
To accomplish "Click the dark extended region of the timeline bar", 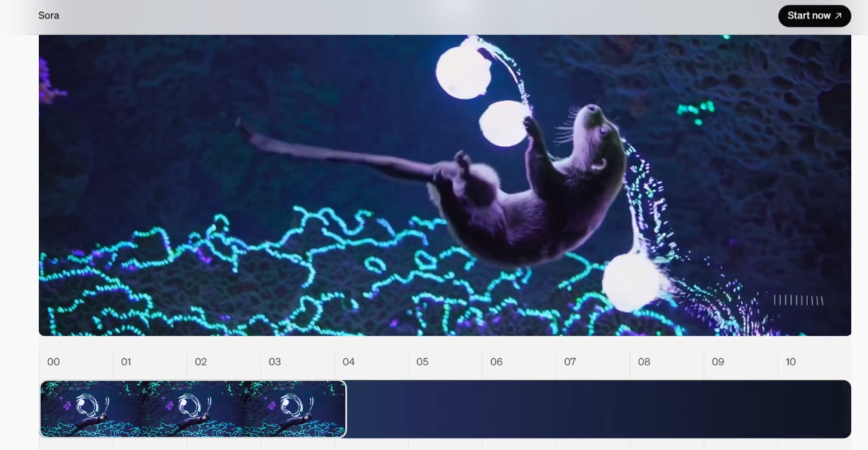I will click(x=597, y=408).
